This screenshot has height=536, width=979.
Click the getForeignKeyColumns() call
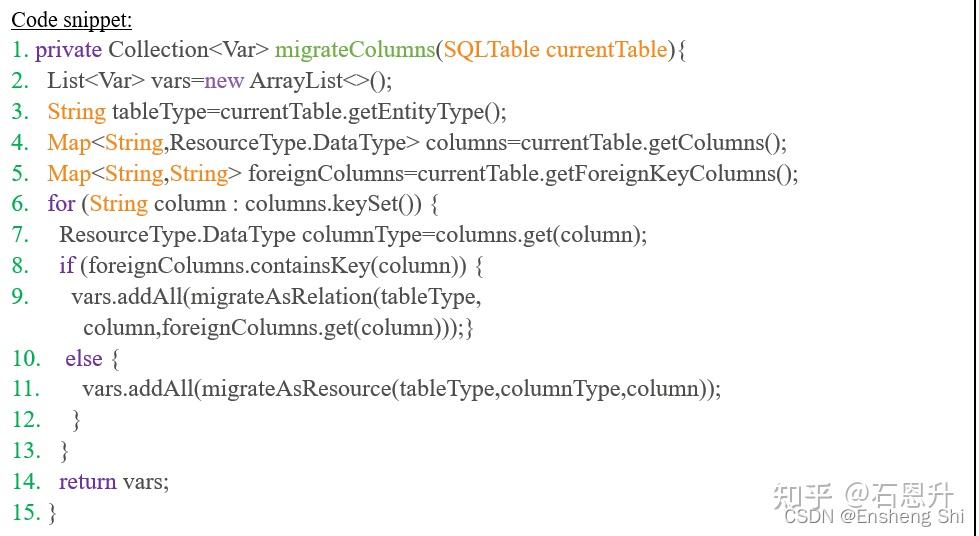coord(670,173)
